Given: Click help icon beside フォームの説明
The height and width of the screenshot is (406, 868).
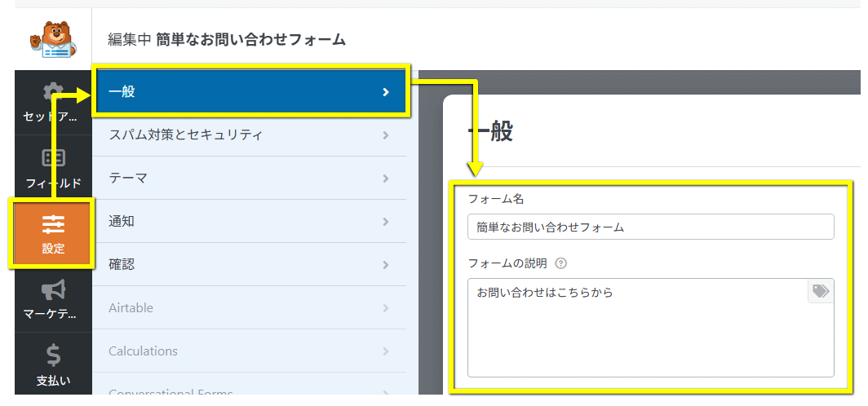Looking at the screenshot, I should [x=560, y=263].
